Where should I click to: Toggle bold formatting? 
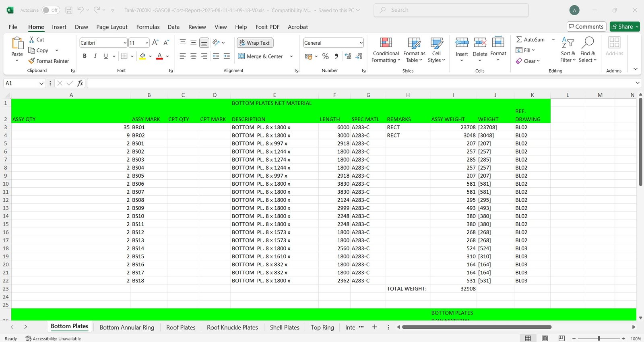[x=85, y=56]
